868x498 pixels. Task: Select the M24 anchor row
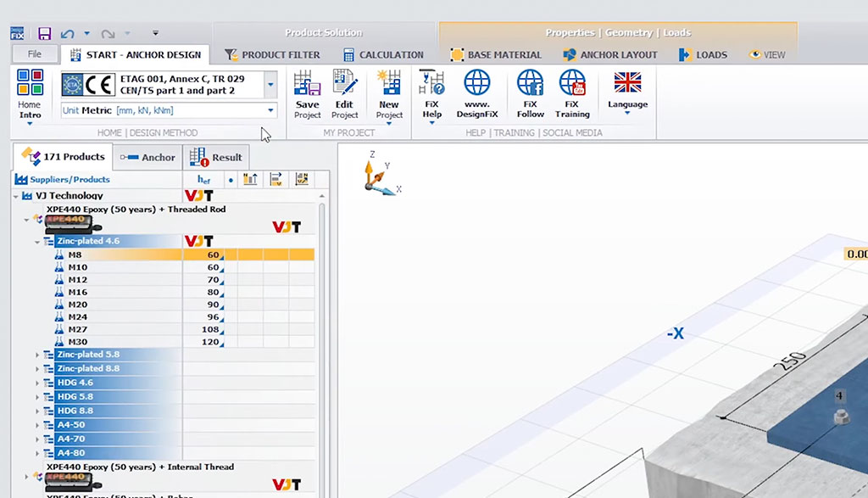pos(184,316)
